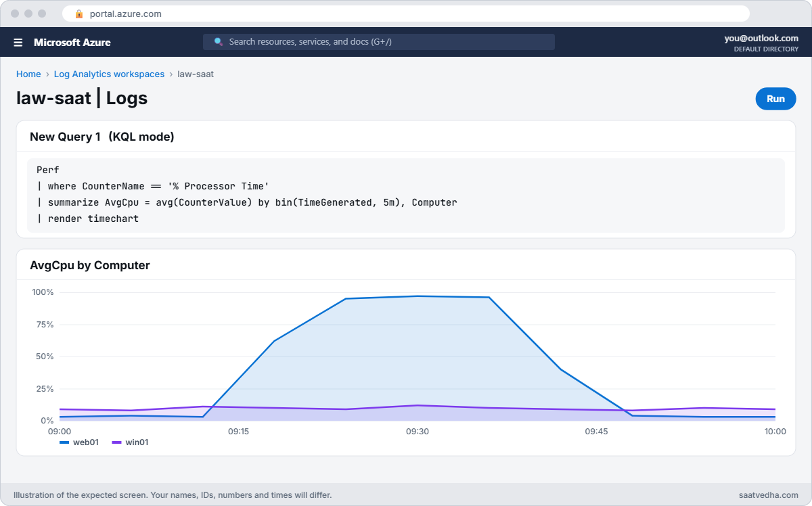Image resolution: width=812 pixels, height=506 pixels.
Task: Click the render timechart query line
Action: (x=87, y=218)
